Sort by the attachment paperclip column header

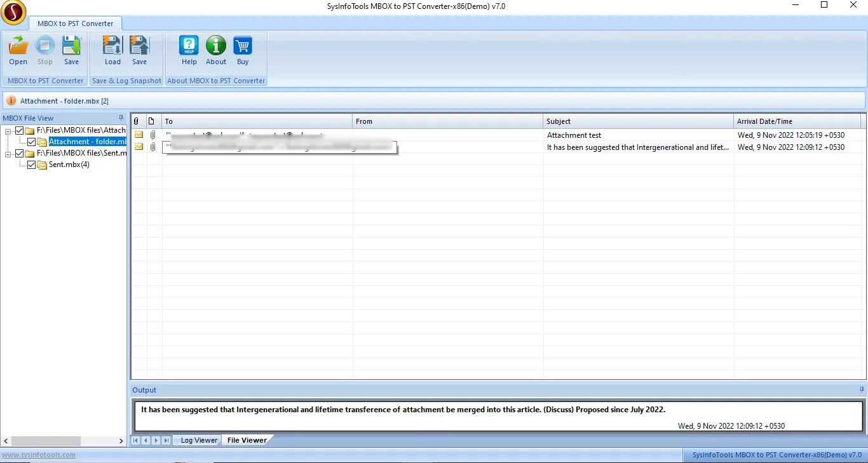pyautogui.click(x=136, y=121)
